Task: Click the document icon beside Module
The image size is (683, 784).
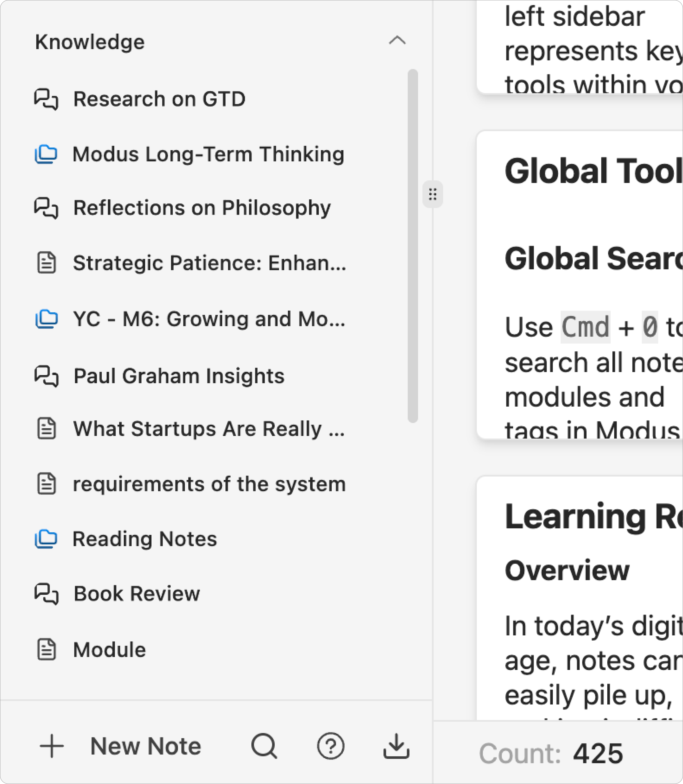Action: coord(47,649)
